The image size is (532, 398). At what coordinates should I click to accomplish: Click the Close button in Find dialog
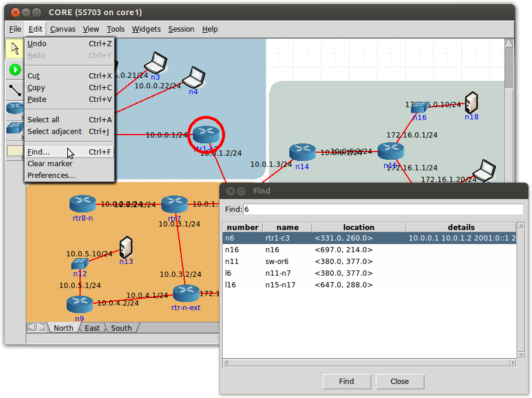click(x=400, y=382)
